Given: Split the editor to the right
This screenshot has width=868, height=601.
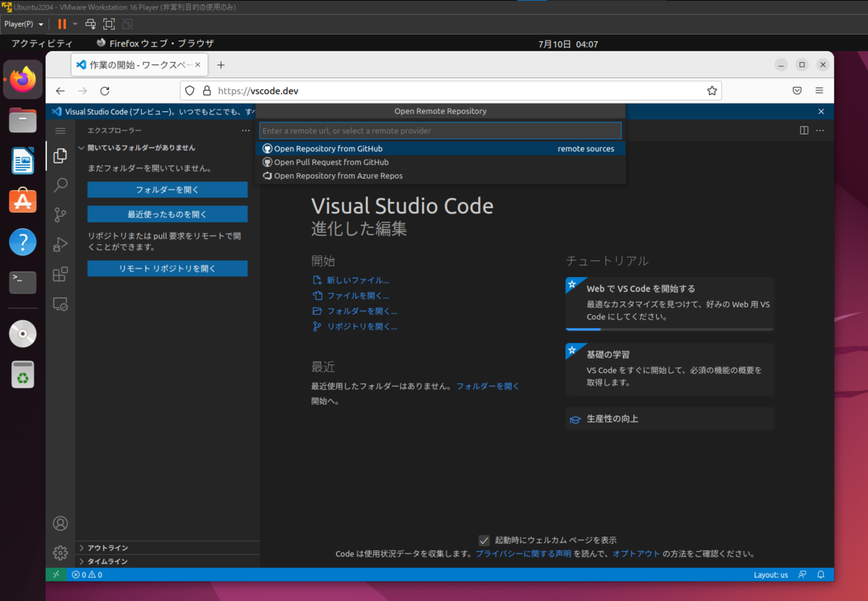Looking at the screenshot, I should tap(804, 131).
